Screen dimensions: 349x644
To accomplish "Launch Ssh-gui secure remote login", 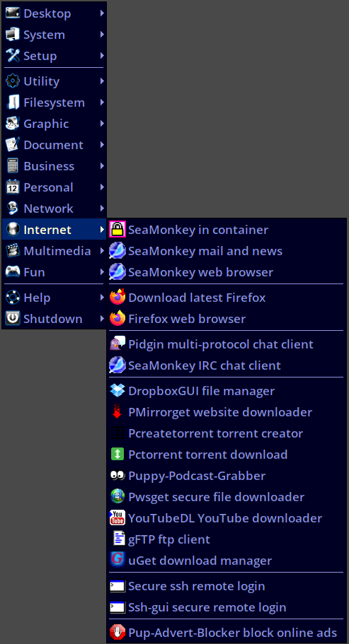I will point(226,607).
